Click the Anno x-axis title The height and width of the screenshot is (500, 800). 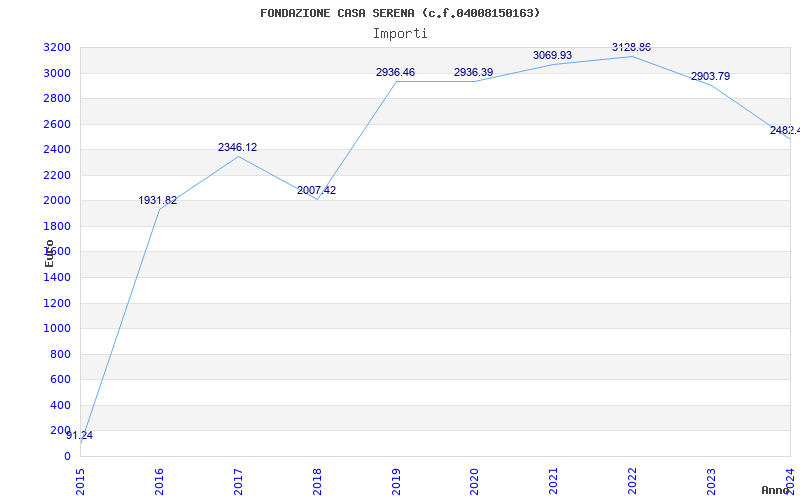pyautogui.click(x=775, y=490)
